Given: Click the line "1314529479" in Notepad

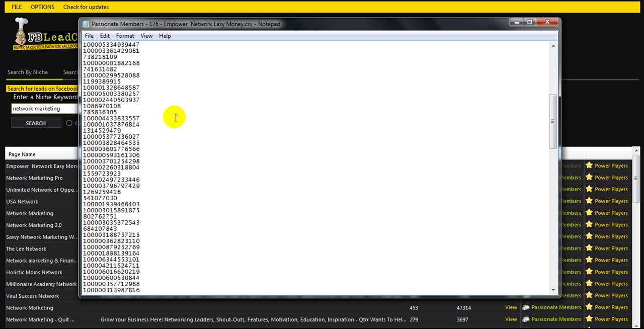Looking at the screenshot, I should pos(102,131).
